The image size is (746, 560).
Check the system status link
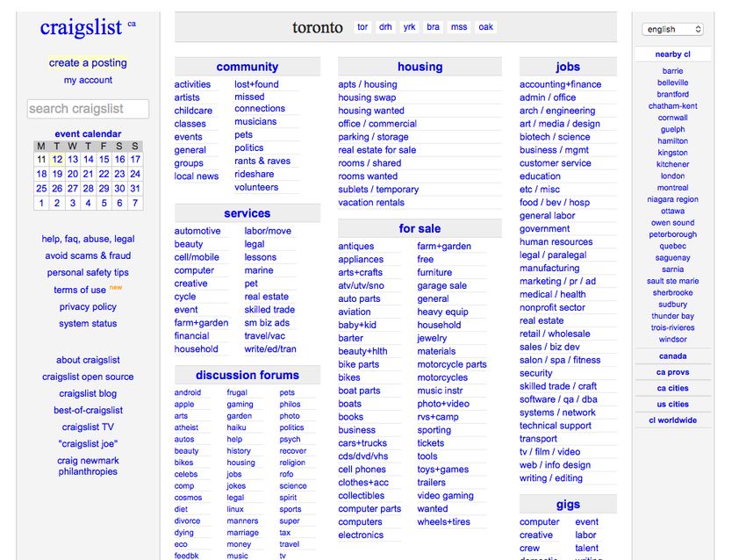point(88,324)
